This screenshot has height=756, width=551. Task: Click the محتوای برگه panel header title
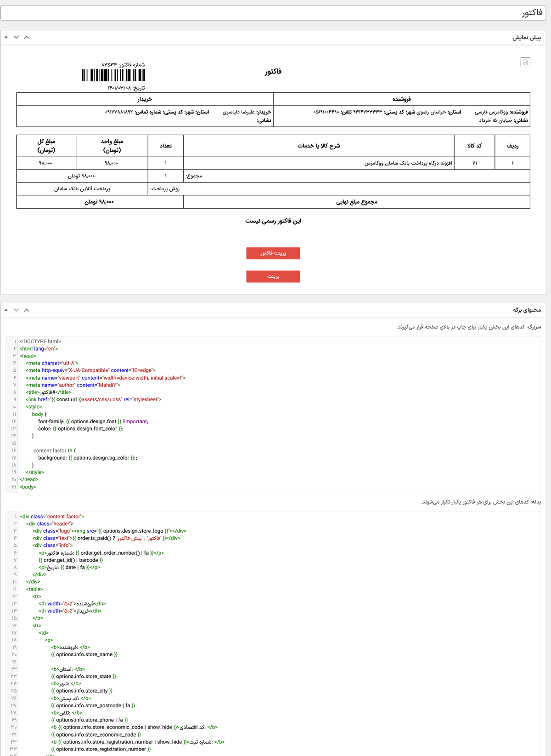click(527, 310)
